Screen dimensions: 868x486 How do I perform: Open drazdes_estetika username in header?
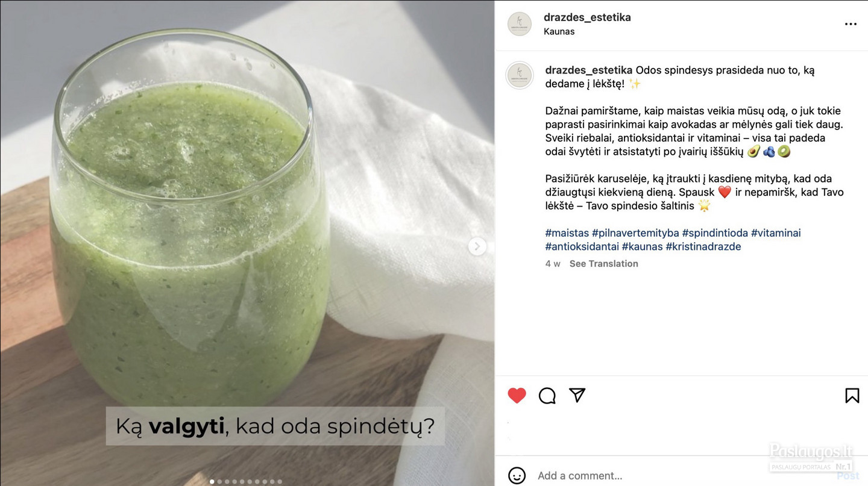tap(587, 17)
